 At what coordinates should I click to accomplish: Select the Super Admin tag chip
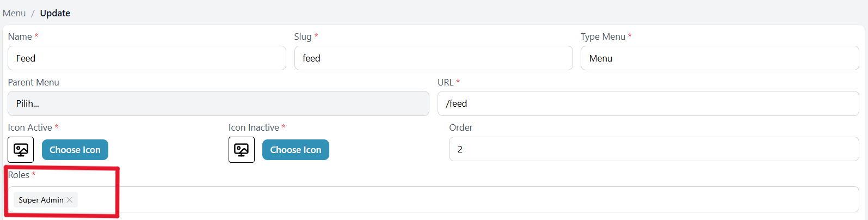tap(41, 200)
